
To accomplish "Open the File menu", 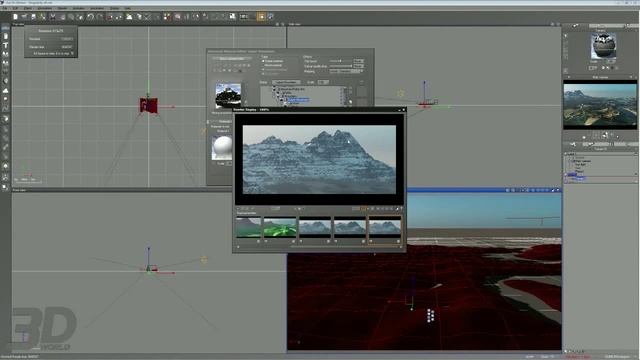I will [5, 8].
